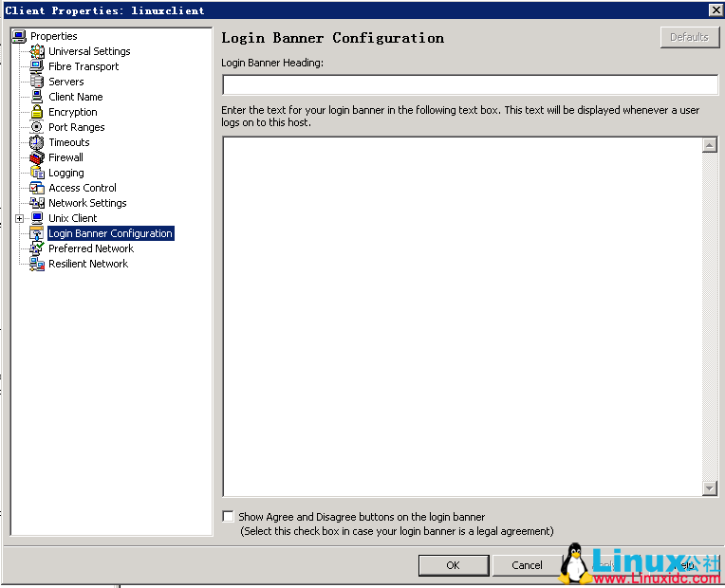Screen dimensions: 725x588
Task: Click the OK button
Action: [454, 565]
